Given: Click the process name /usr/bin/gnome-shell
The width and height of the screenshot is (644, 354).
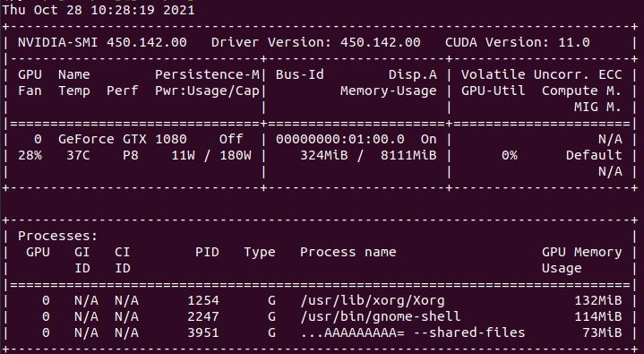Looking at the screenshot, I should click(381, 317).
